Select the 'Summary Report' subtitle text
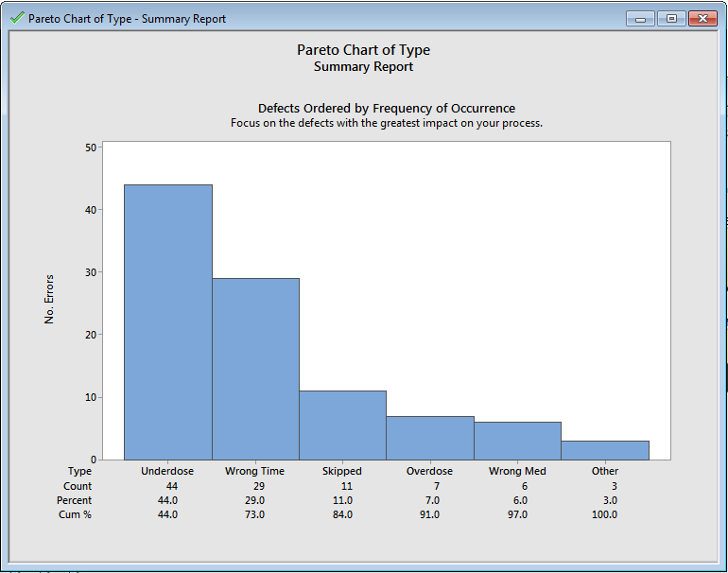The height and width of the screenshot is (573, 728). pos(363,67)
